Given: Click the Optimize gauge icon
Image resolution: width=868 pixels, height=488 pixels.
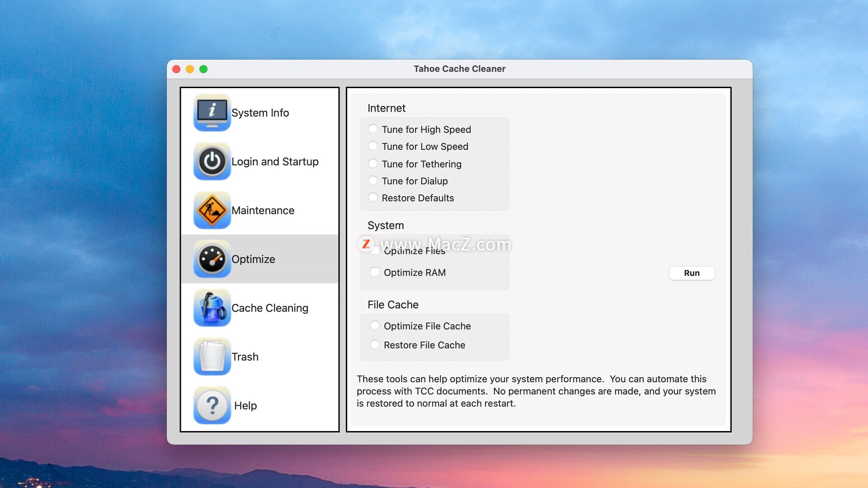Looking at the screenshot, I should coord(212,259).
